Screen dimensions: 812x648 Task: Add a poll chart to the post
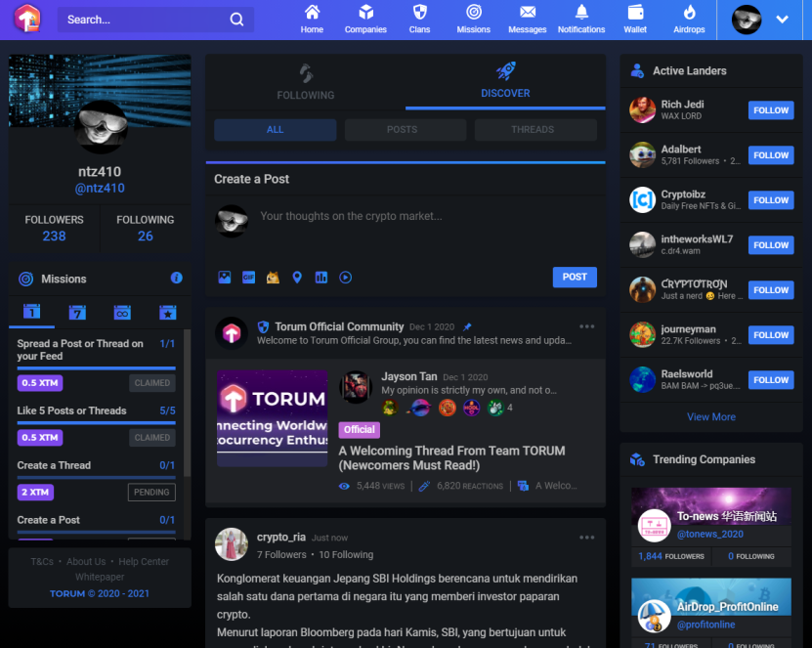click(x=321, y=278)
